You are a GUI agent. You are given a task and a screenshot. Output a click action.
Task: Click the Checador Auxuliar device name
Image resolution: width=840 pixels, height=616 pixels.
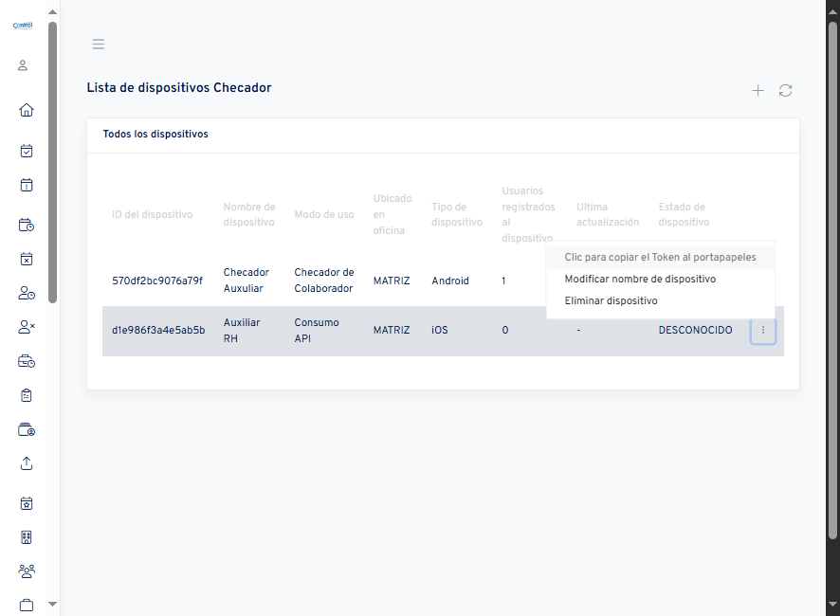pyautogui.click(x=246, y=281)
